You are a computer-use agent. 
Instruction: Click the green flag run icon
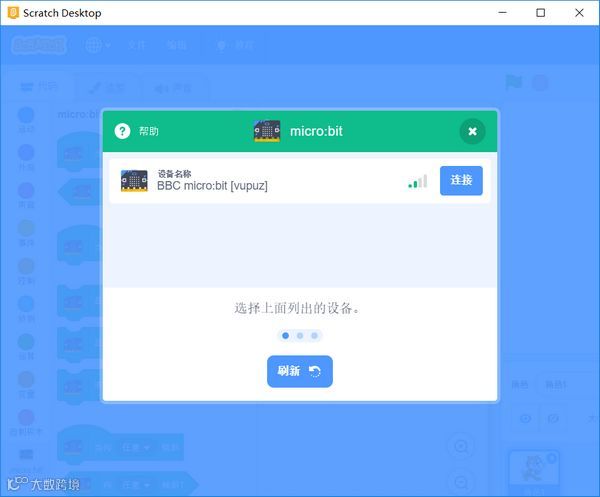pos(514,83)
